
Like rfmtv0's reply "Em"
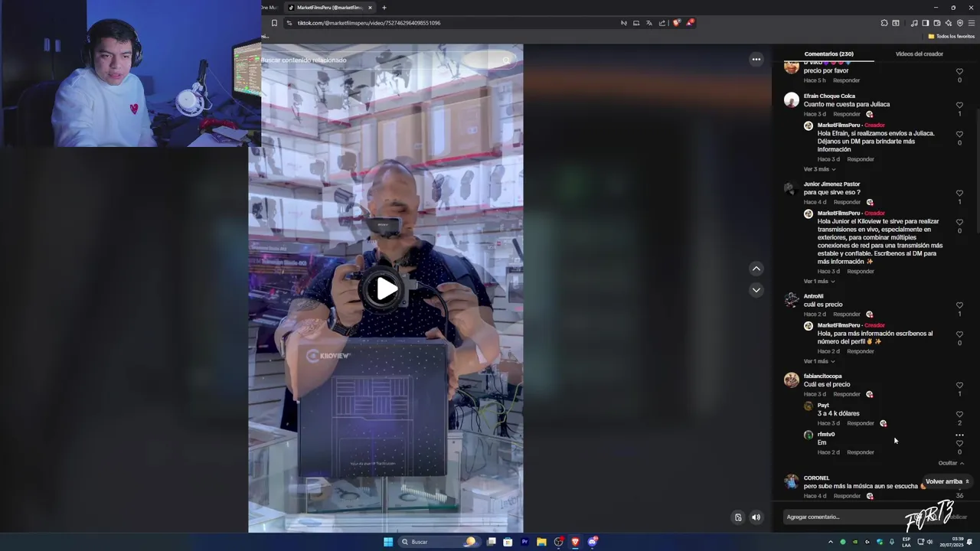(959, 443)
